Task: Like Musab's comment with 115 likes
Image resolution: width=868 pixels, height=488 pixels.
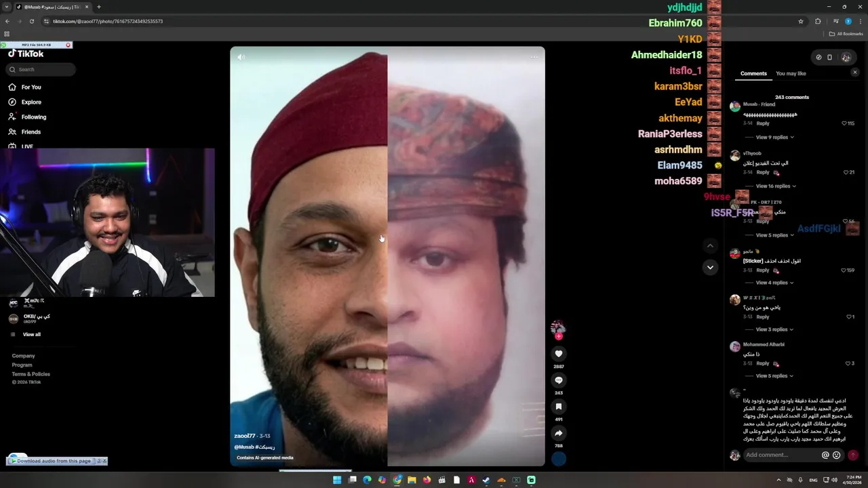Action: tap(844, 123)
